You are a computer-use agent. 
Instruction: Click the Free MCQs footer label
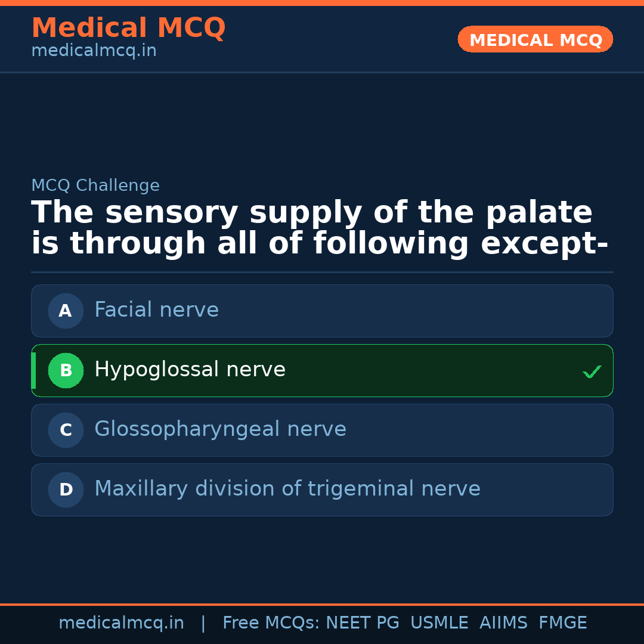[271, 623]
